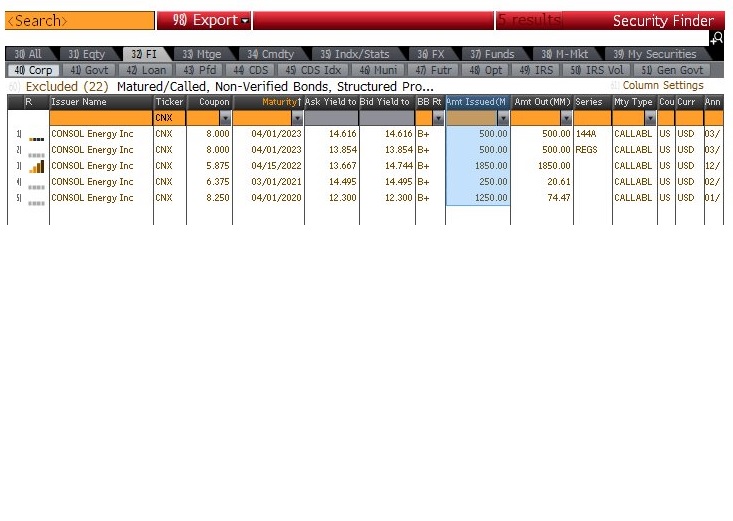This screenshot has width=733, height=521.
Task: Click the Search input field
Action: 79,21
